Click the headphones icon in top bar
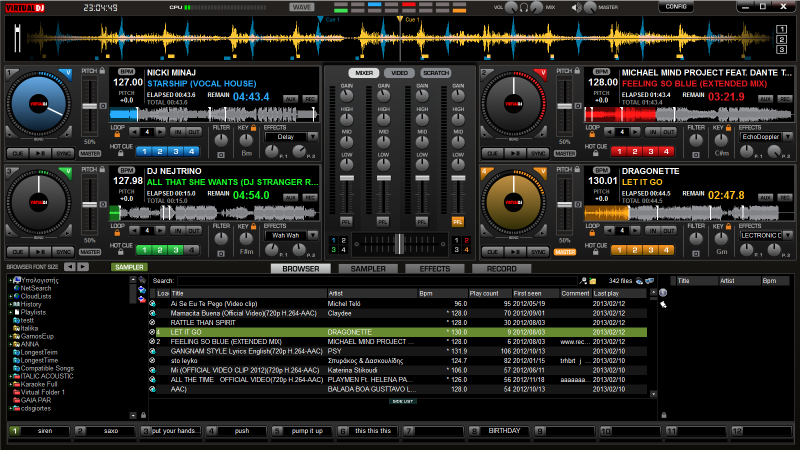This screenshot has width=800, height=450. [523, 8]
